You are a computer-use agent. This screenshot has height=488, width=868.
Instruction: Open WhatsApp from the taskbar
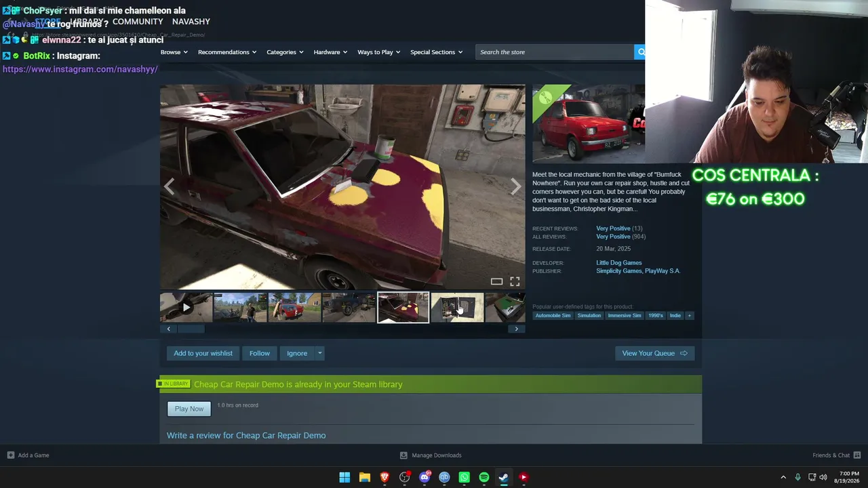(464, 477)
